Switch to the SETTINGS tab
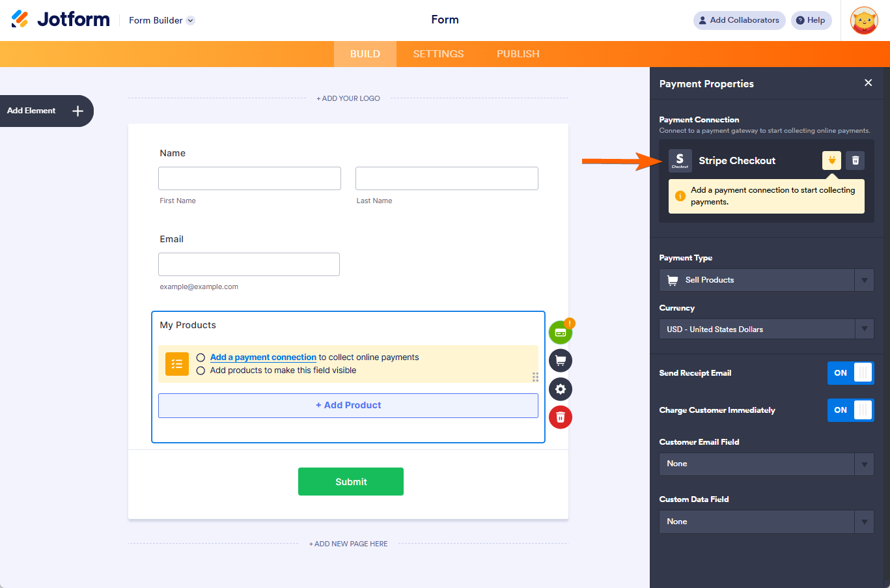 click(438, 53)
